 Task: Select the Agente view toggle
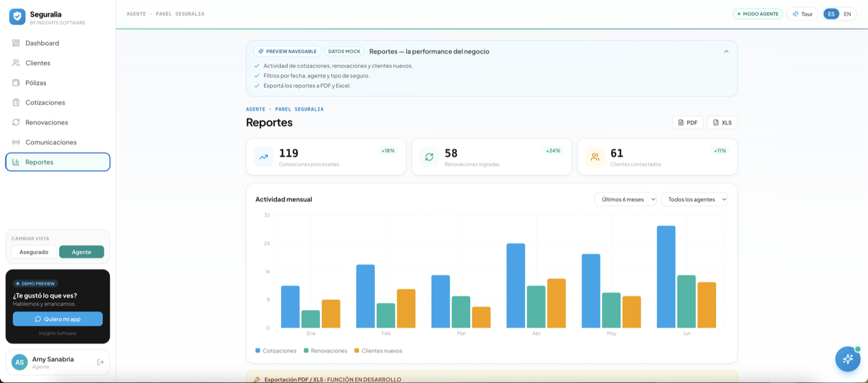(81, 252)
